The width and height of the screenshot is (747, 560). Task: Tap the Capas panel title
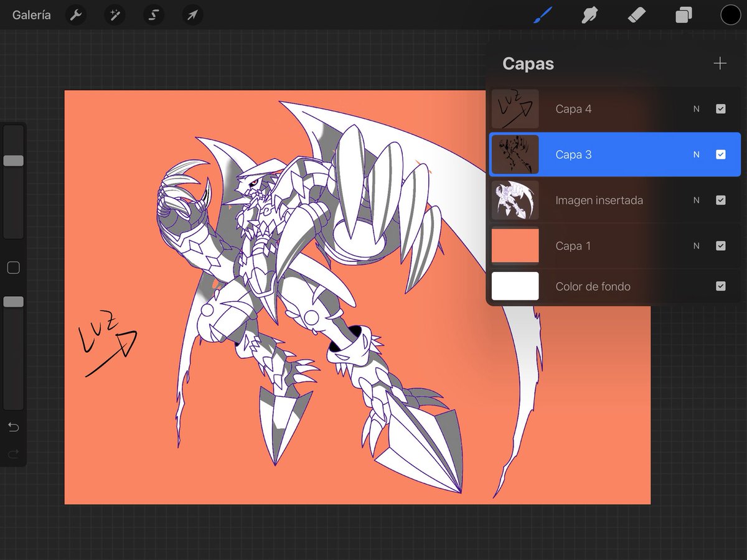[x=528, y=63]
